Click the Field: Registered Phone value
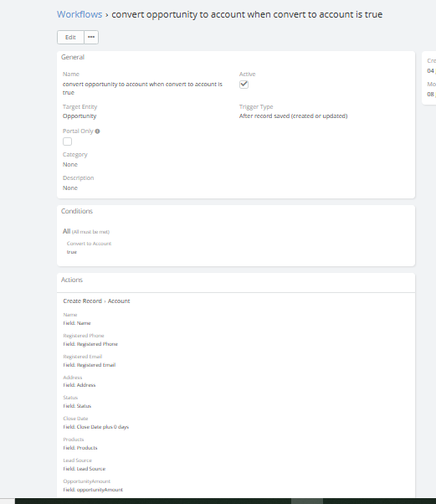The width and height of the screenshot is (436, 504). pyautogui.click(x=90, y=344)
